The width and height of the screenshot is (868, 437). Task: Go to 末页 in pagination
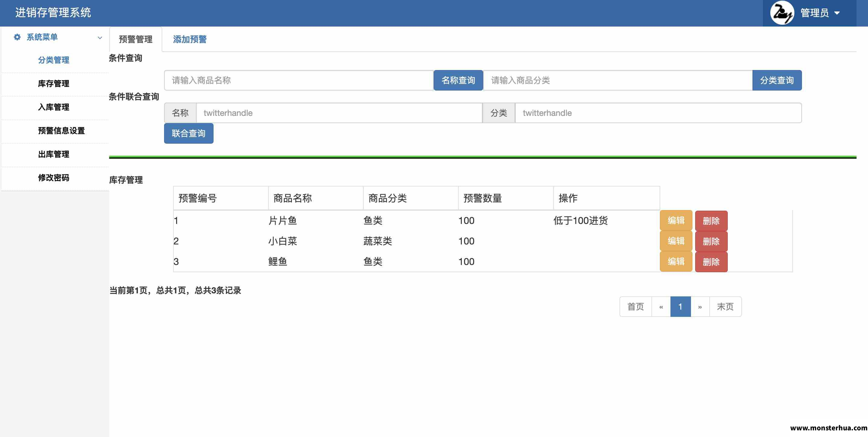725,307
